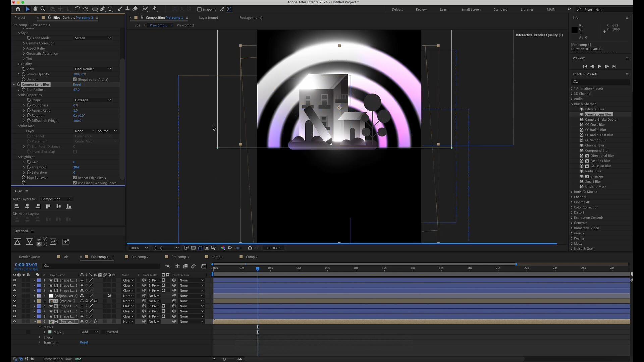Screen dimensions: 644x362
Task: Switch to the Pre-comp 2 timeline tab
Action: click(140, 257)
